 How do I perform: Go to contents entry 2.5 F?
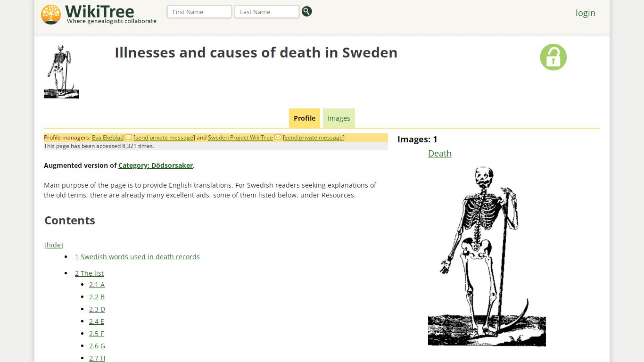pos(96,334)
